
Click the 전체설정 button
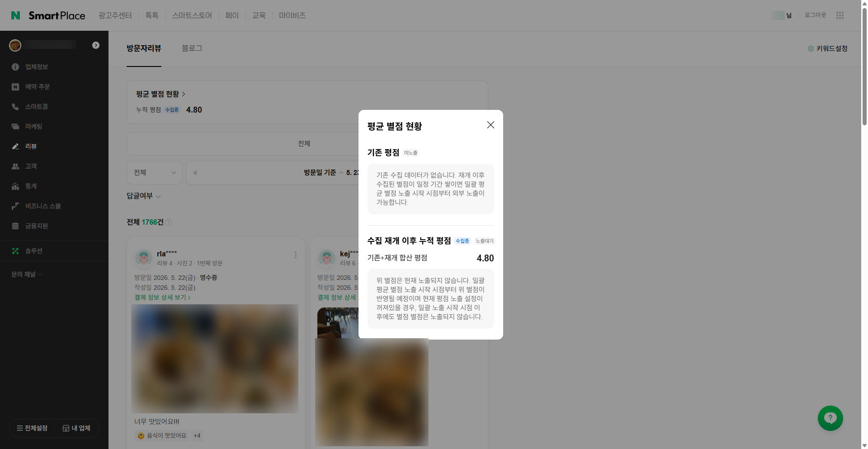coord(32,428)
